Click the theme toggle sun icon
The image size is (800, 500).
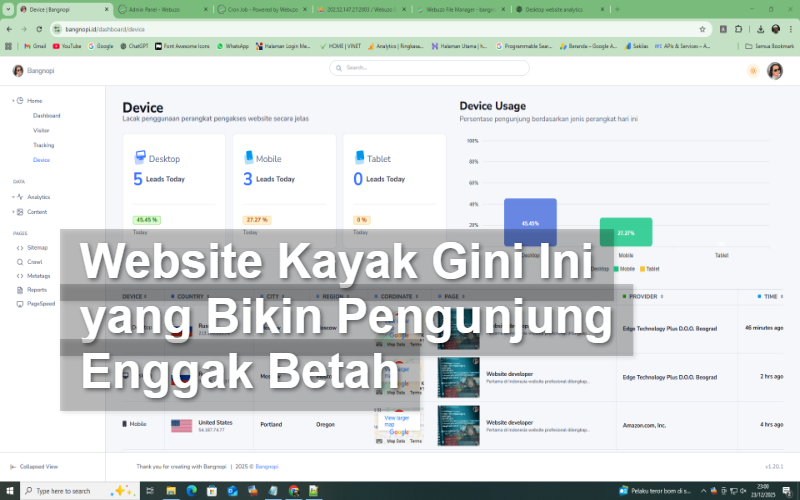pos(752,71)
